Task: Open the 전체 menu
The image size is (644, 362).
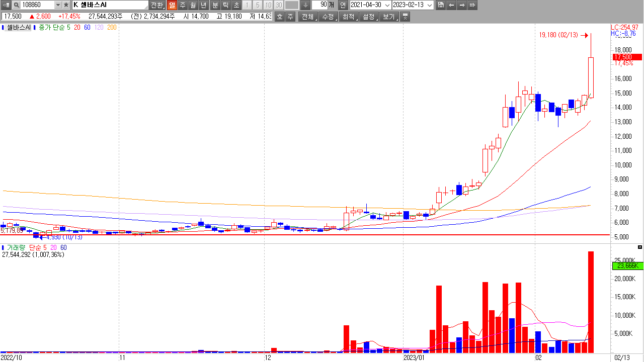Action: pyautogui.click(x=308, y=17)
